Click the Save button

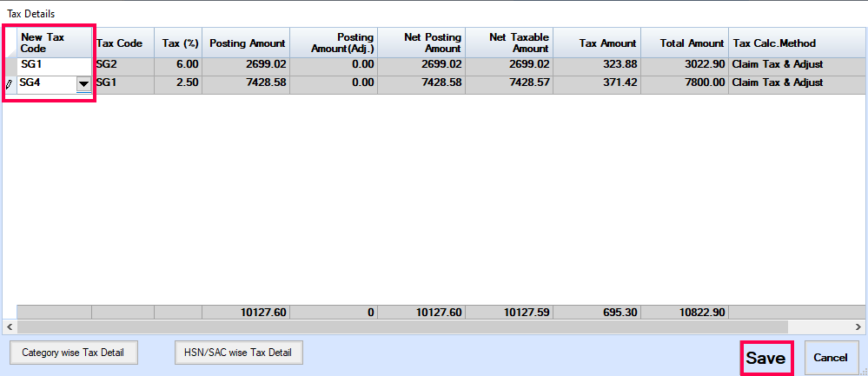pyautogui.click(x=766, y=359)
